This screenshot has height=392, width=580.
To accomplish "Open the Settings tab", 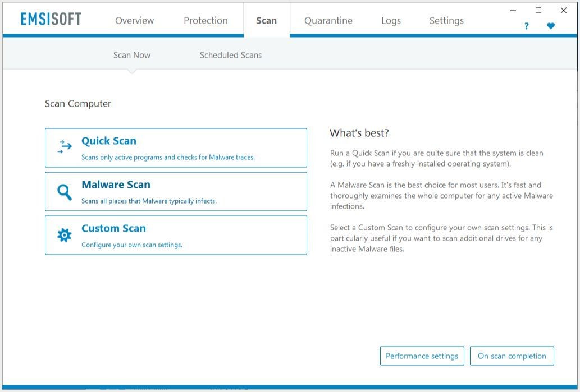I will coord(446,21).
